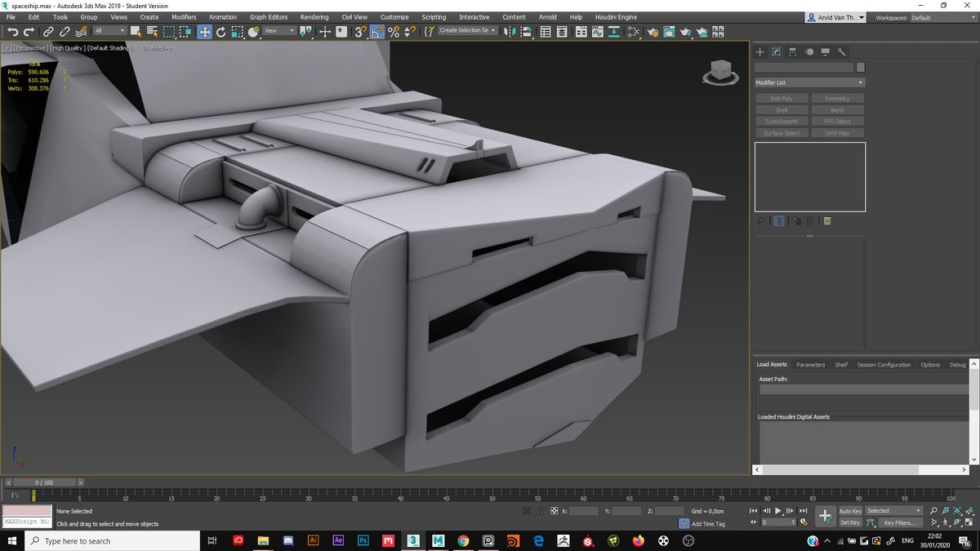
Task: Click the TurboSmooth modifier button
Action: click(x=782, y=122)
